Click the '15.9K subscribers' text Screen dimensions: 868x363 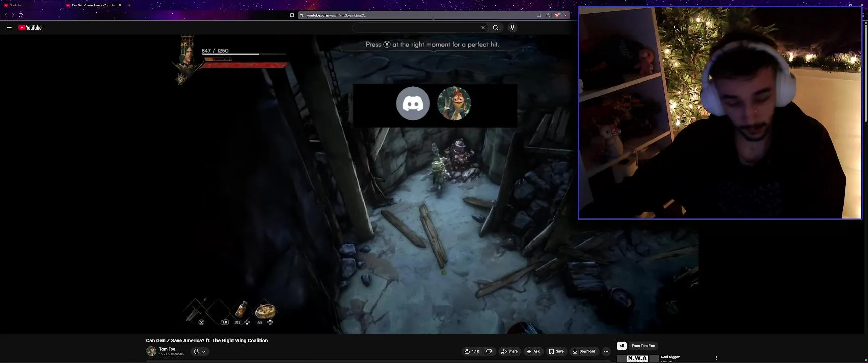click(x=172, y=354)
